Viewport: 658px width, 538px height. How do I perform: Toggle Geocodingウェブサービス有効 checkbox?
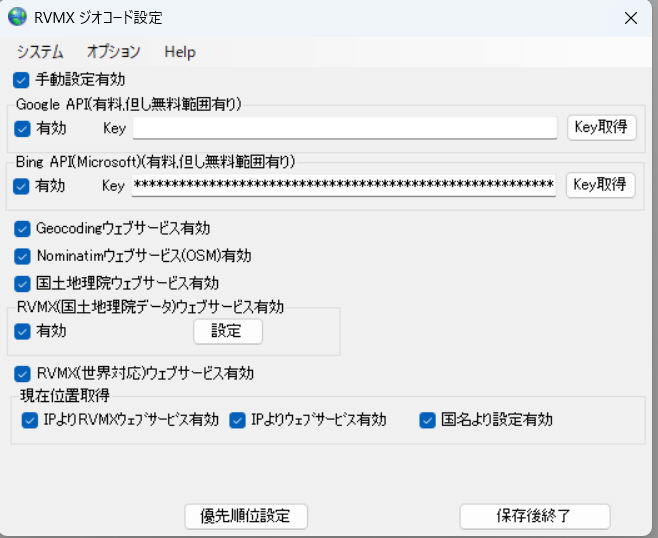click(22, 228)
